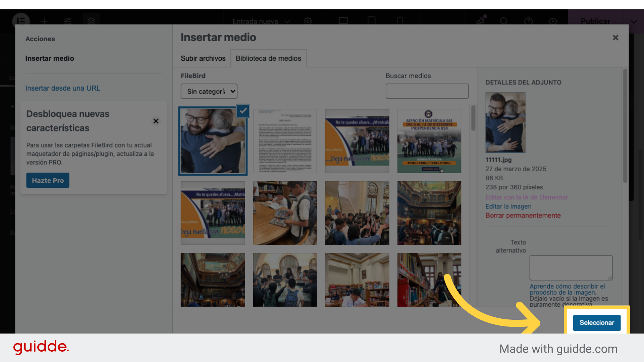The width and height of the screenshot is (644, 362).
Task: Select the hugging men 11111.jpg thumbnail
Action: point(213,141)
